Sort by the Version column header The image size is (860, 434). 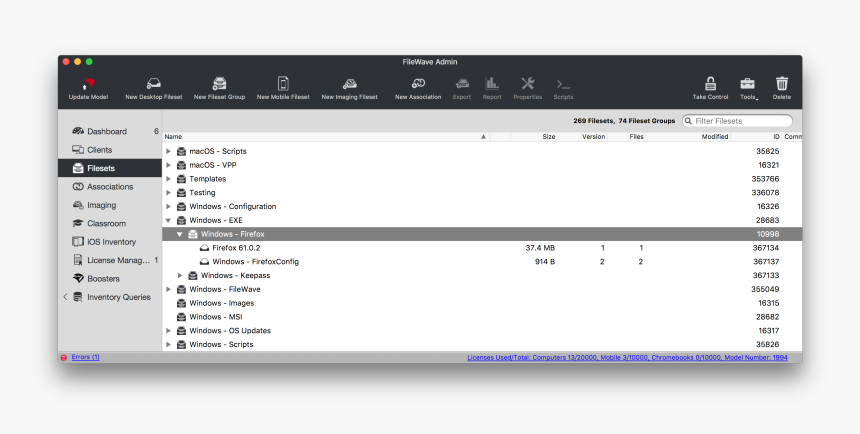coord(582,137)
